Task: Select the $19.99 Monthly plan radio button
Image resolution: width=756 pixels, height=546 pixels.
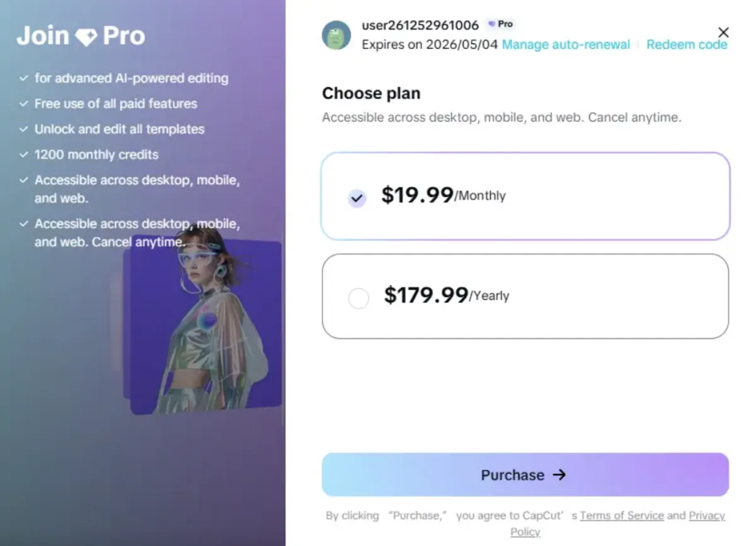Action: pyautogui.click(x=357, y=198)
